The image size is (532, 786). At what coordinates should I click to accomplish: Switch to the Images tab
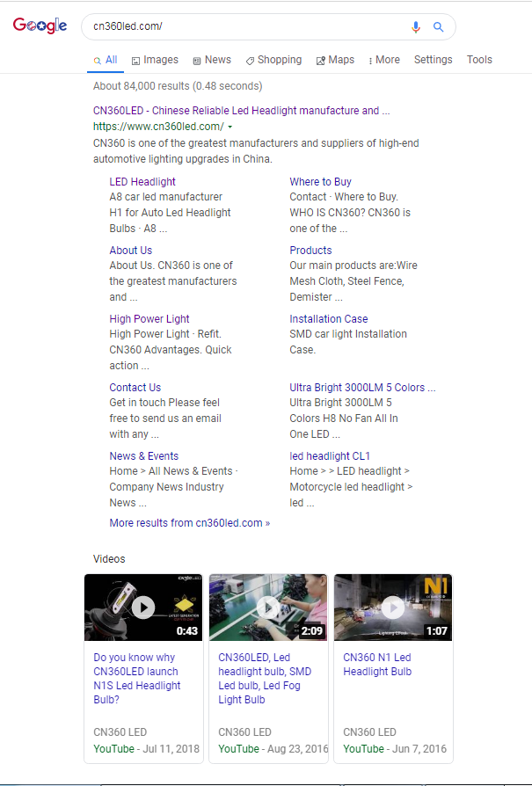(x=155, y=60)
